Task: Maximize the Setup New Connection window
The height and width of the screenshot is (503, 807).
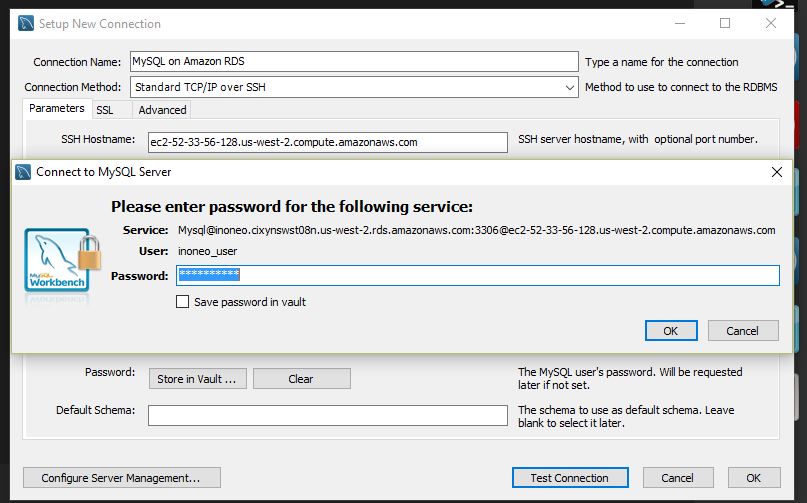Action: click(x=725, y=23)
